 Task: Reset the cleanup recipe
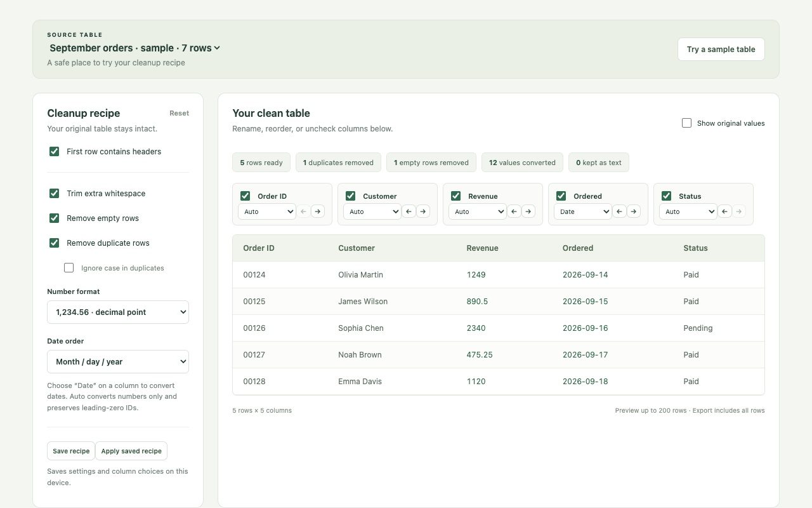tap(179, 113)
